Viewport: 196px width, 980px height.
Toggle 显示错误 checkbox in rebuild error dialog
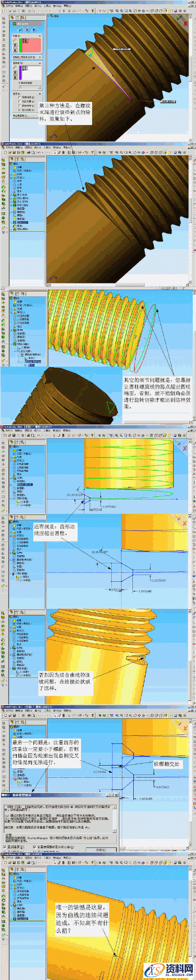5,847
